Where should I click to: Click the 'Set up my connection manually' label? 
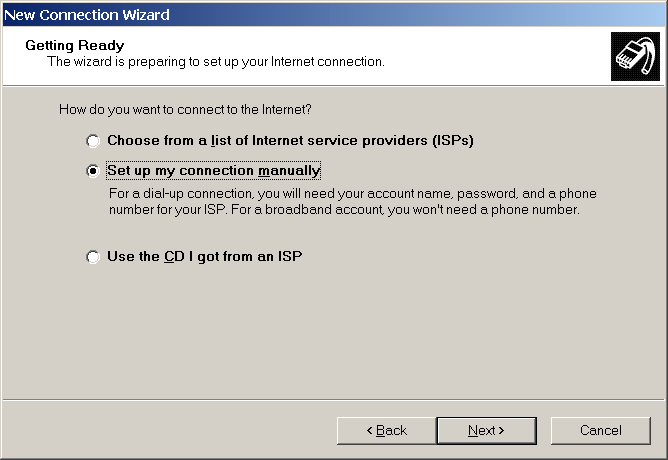click(x=213, y=171)
